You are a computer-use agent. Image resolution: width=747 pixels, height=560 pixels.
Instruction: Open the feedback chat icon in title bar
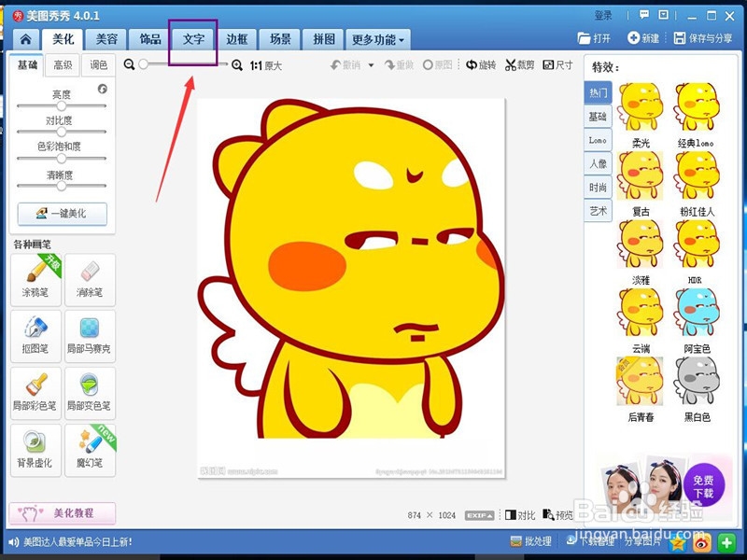click(x=644, y=15)
